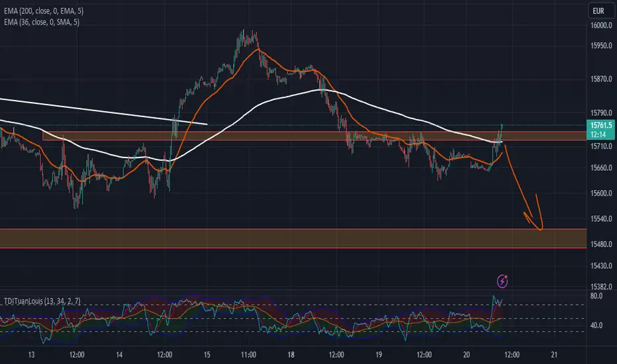Click the 15660.0 price axis label

[601, 167]
